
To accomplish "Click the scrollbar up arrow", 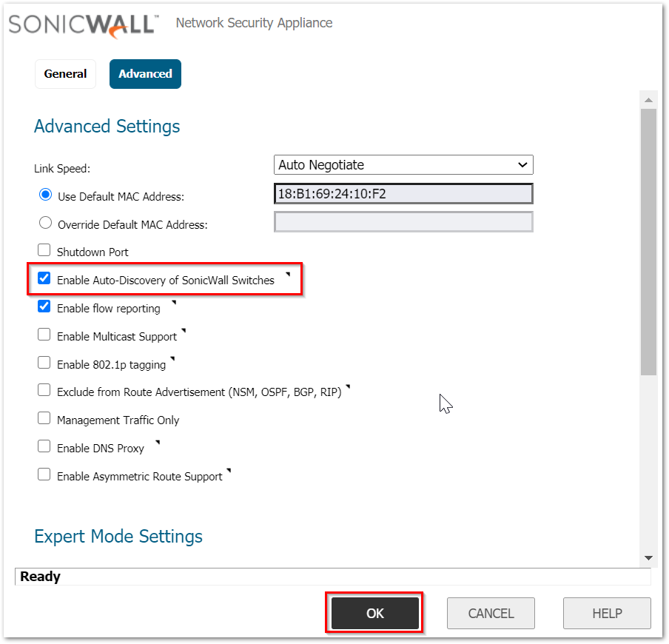I will coord(648,100).
